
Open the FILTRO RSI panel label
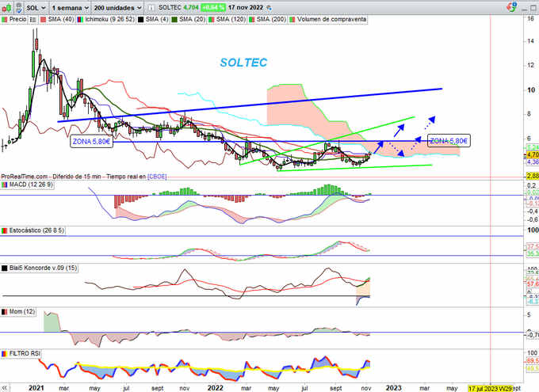25,353
